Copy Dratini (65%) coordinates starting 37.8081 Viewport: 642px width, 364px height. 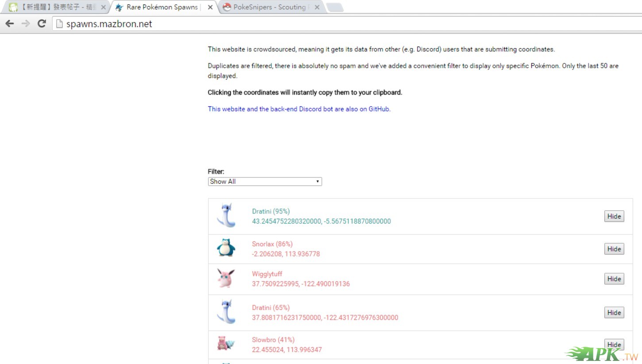(325, 318)
